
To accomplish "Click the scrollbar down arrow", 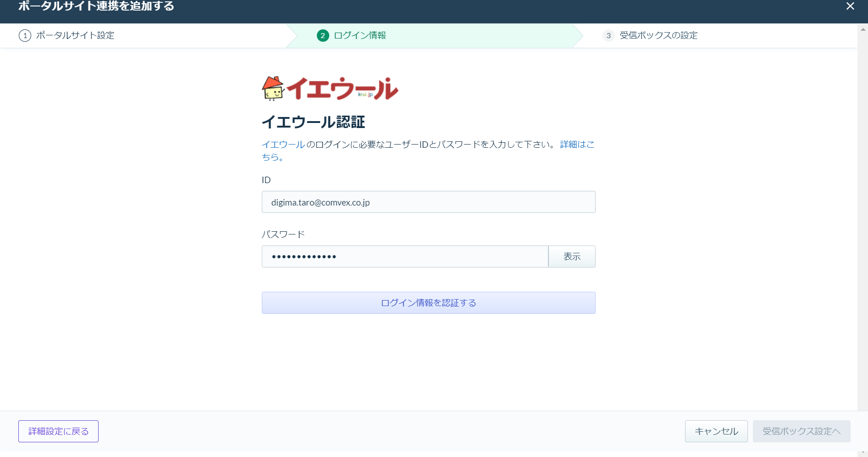I will click(x=863, y=453).
